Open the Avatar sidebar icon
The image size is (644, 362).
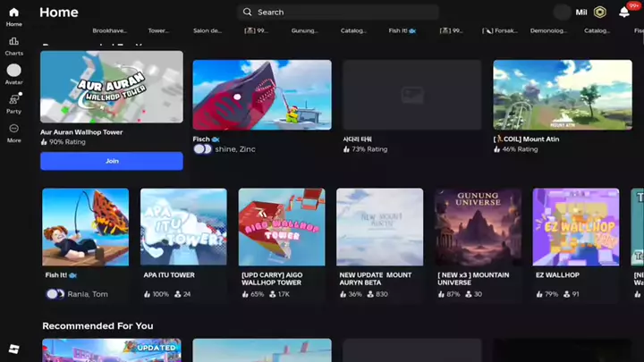[x=13, y=72]
